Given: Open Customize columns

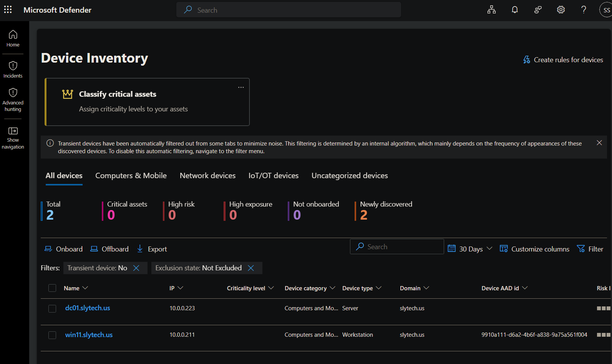Looking at the screenshot, I should (x=534, y=249).
